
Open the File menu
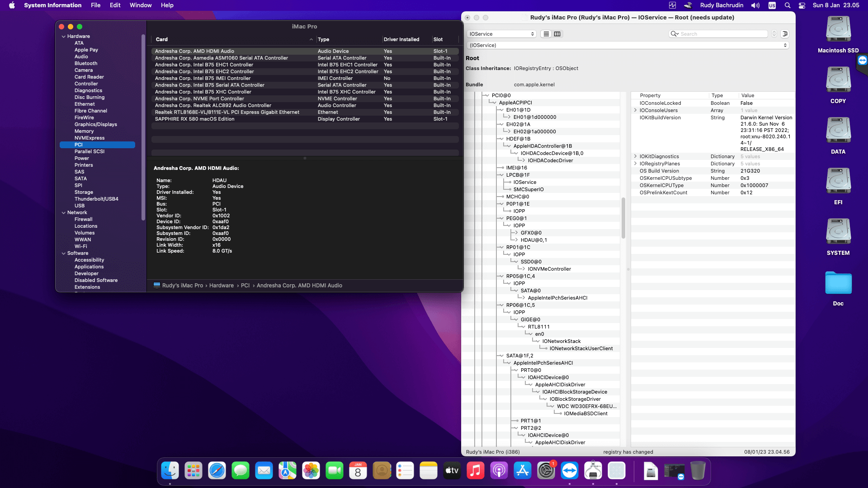point(95,5)
